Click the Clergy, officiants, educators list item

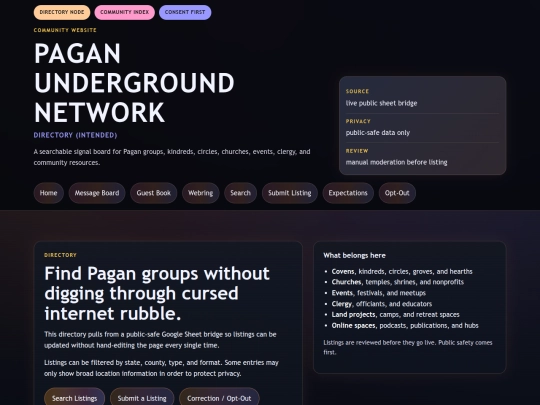[x=382, y=304]
